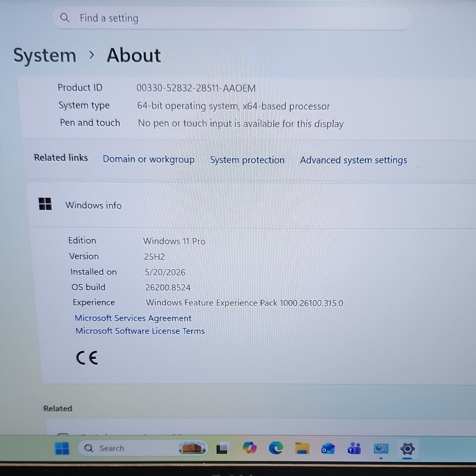Open Microsoft Teams from the taskbar
The height and width of the screenshot is (476, 476).
(354, 448)
